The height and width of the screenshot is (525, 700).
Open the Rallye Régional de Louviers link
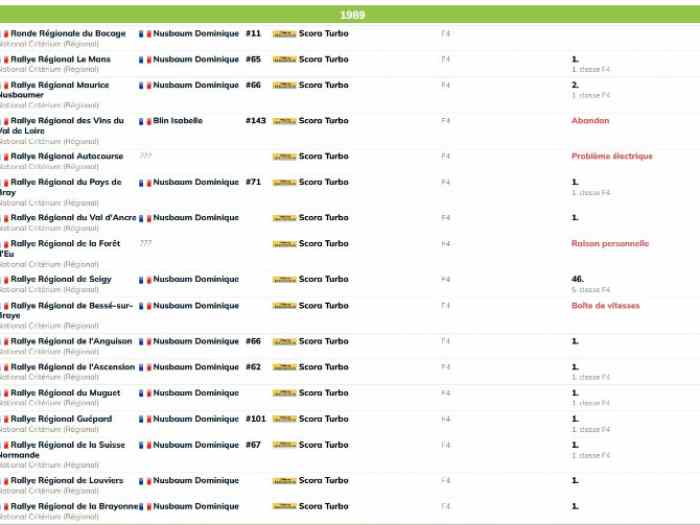pos(67,481)
